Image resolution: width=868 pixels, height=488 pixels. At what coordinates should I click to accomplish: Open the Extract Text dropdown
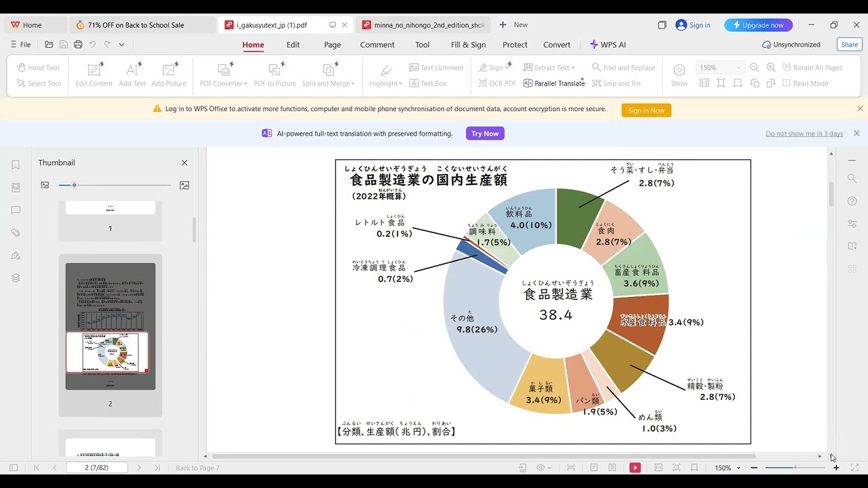click(549, 68)
